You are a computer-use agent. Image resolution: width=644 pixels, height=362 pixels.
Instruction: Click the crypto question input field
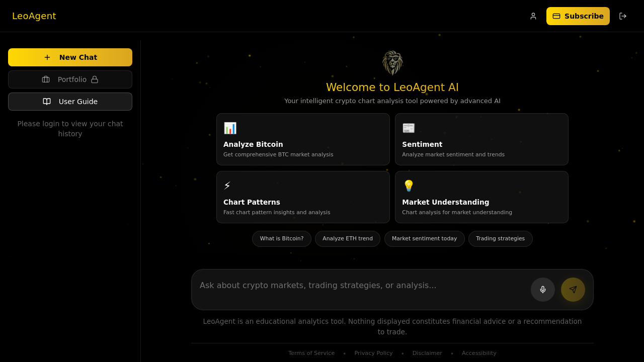pos(352,285)
